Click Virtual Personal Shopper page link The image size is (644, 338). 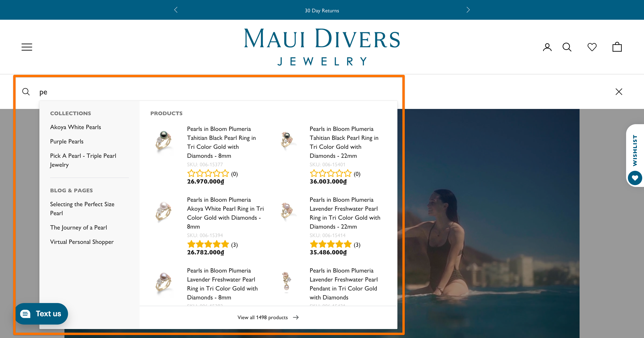coord(82,242)
